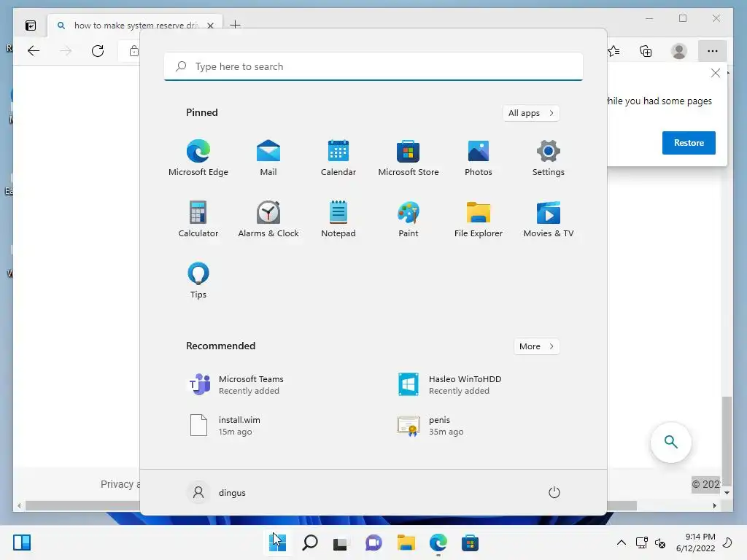Screen dimensions: 747x560
Task: Open Edge's Collections icon
Action: coord(646,51)
